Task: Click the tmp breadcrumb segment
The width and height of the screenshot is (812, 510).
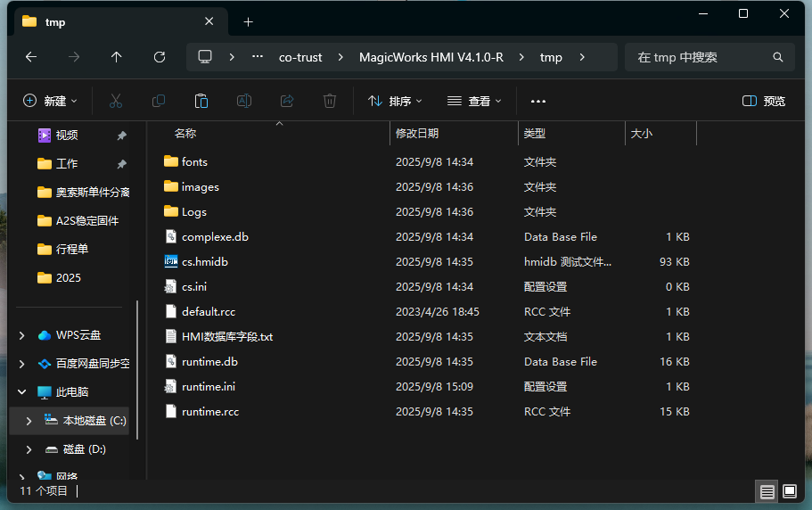Action: (551, 57)
